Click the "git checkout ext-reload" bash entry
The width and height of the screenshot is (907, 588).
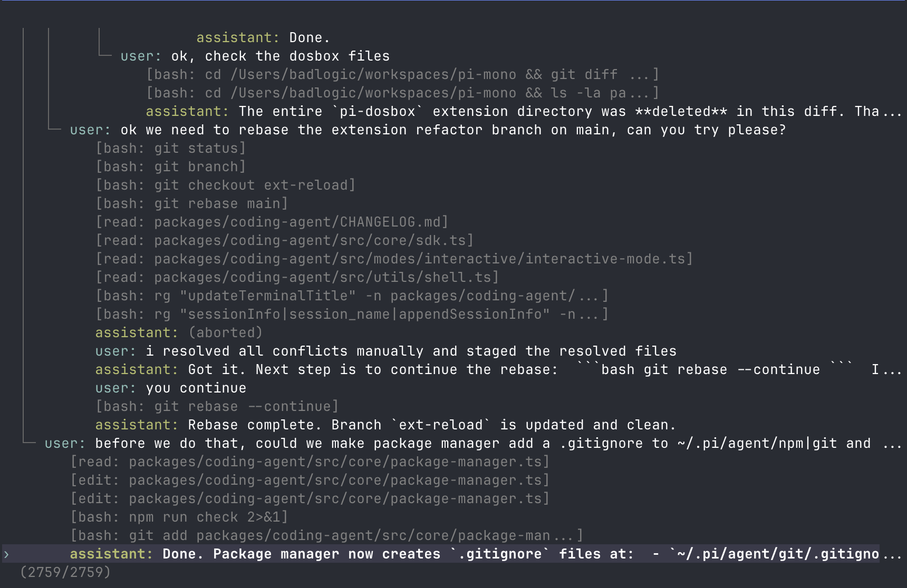(225, 185)
